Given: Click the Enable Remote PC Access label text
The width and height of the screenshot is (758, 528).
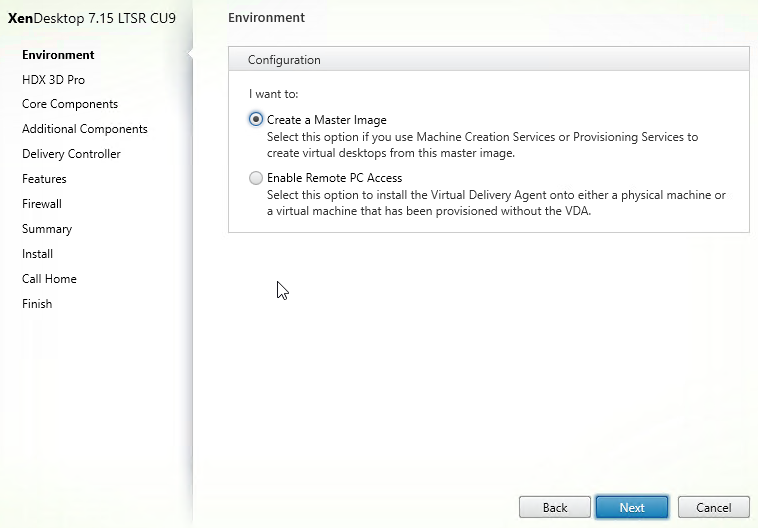Looking at the screenshot, I should pyautogui.click(x=335, y=178).
